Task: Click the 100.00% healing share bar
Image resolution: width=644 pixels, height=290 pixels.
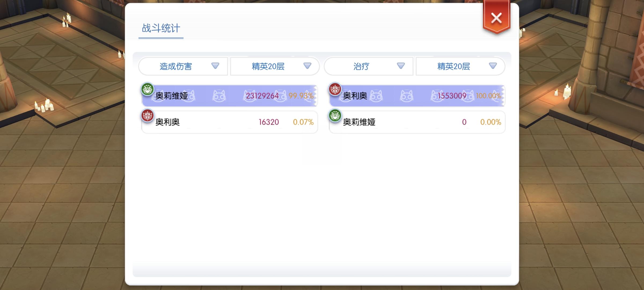Action: pos(488,96)
